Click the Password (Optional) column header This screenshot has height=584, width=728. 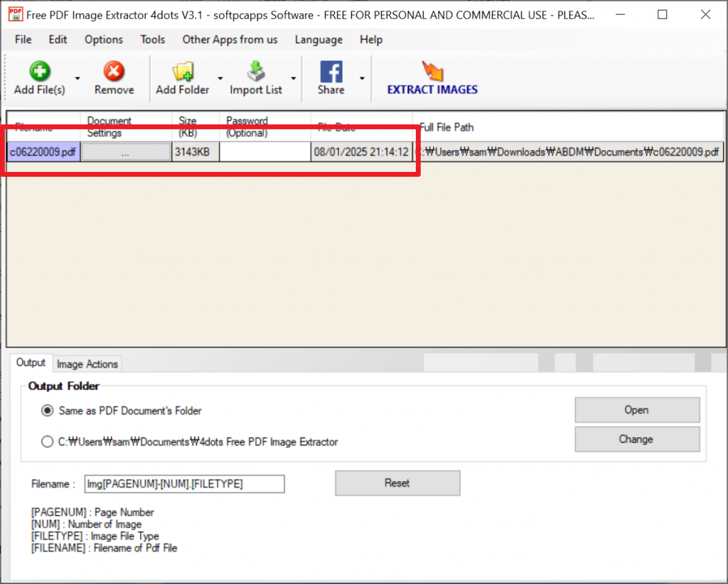point(265,127)
